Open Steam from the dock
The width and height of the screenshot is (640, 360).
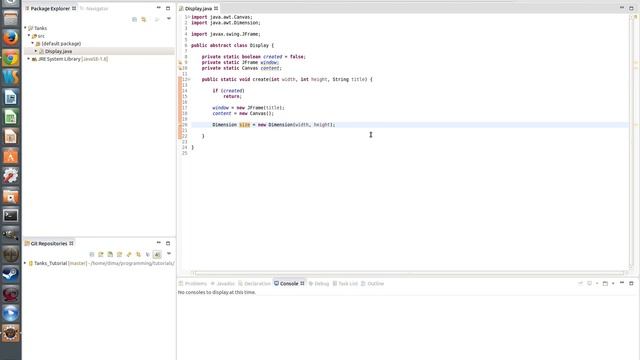click(11, 274)
